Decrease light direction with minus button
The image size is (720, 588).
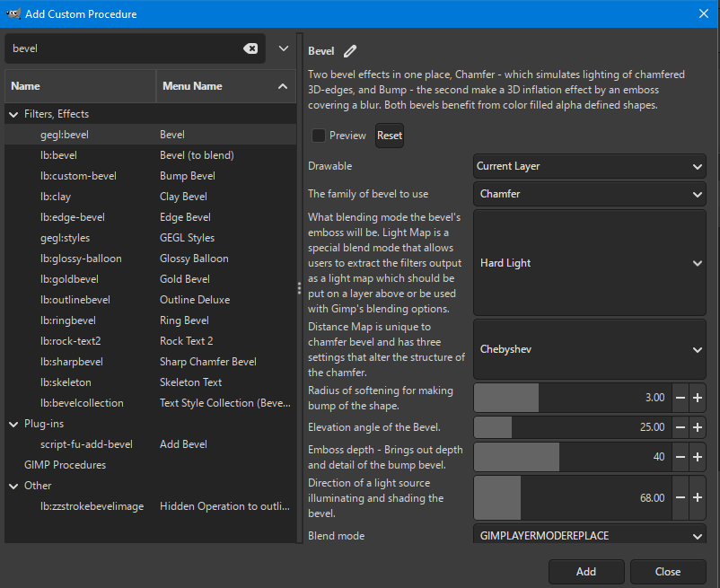(x=680, y=497)
